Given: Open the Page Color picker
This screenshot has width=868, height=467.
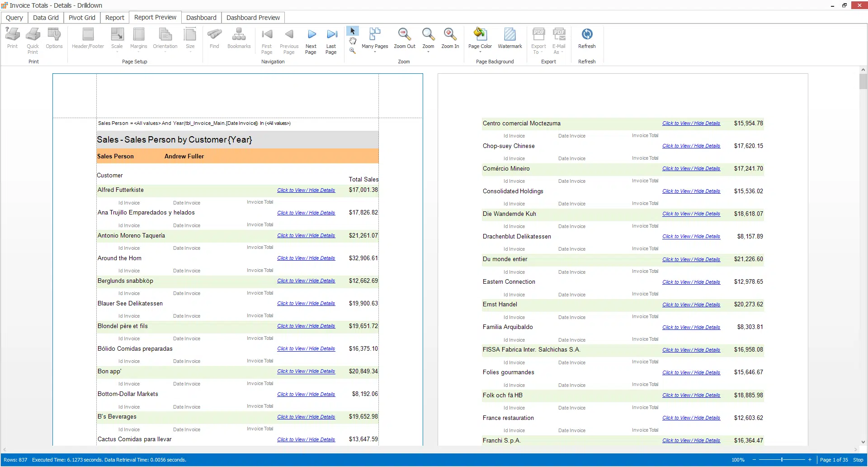Looking at the screenshot, I should 480,40.
